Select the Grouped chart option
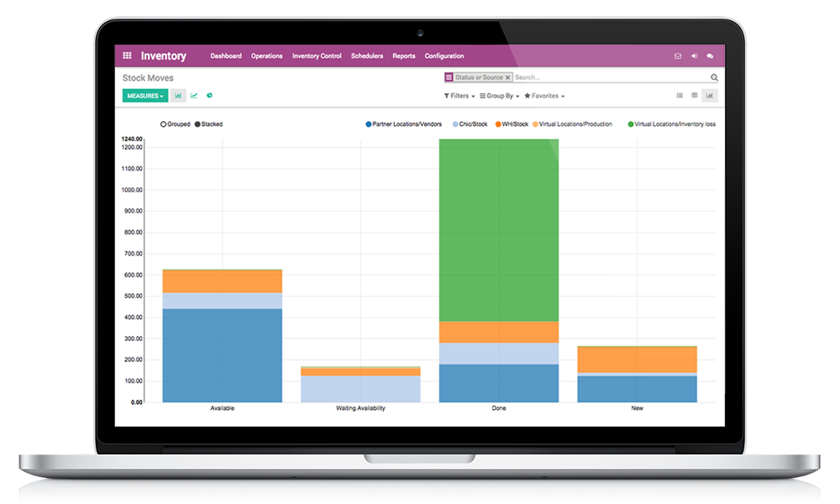The image size is (840, 504). (x=176, y=124)
